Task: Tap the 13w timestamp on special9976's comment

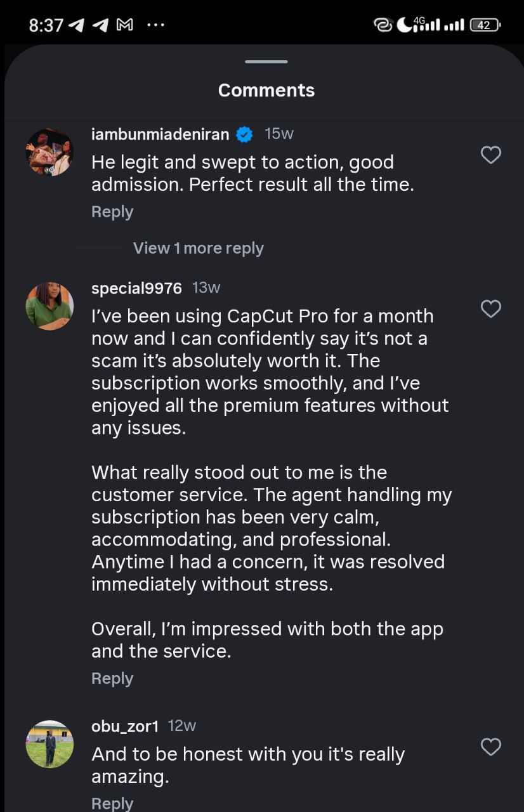Action: coord(207,287)
